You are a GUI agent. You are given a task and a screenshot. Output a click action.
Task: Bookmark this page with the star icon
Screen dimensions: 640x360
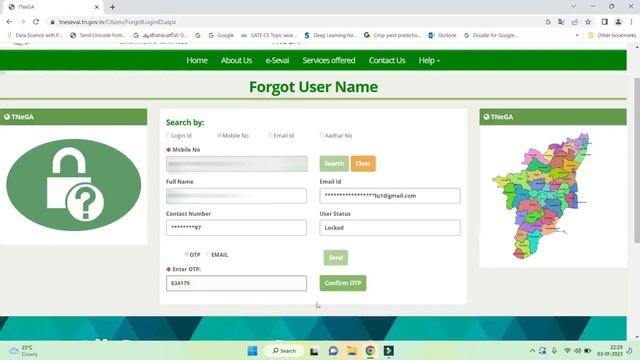click(588, 22)
